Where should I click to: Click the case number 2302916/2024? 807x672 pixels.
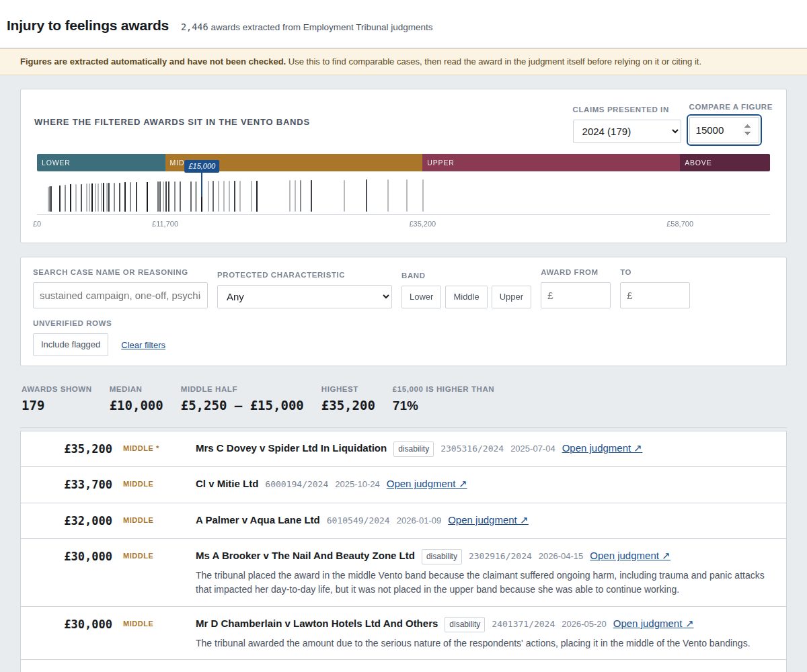500,556
